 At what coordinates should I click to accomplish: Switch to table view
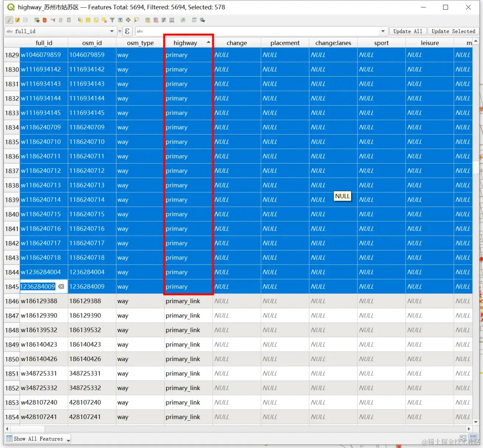(x=473, y=438)
